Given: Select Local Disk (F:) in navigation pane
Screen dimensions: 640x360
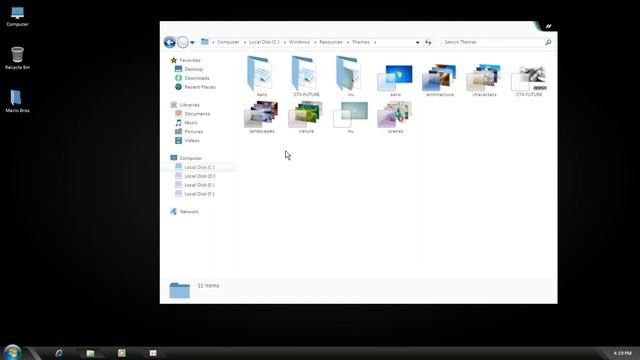Looking at the screenshot, I should [199, 194].
